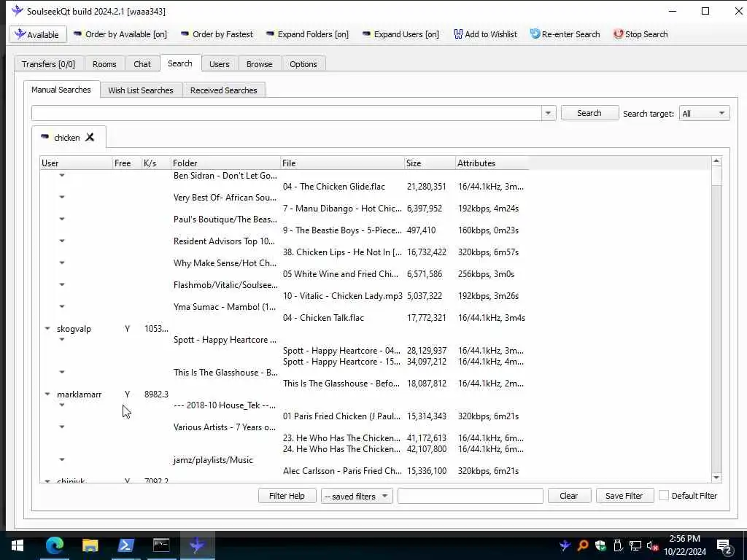Viewport: 747px width, 560px height.
Task: Select the Manual Searches tab
Action: point(61,90)
